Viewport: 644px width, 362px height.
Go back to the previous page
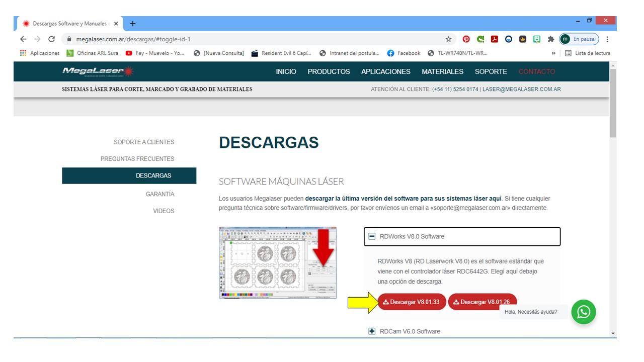(23, 39)
